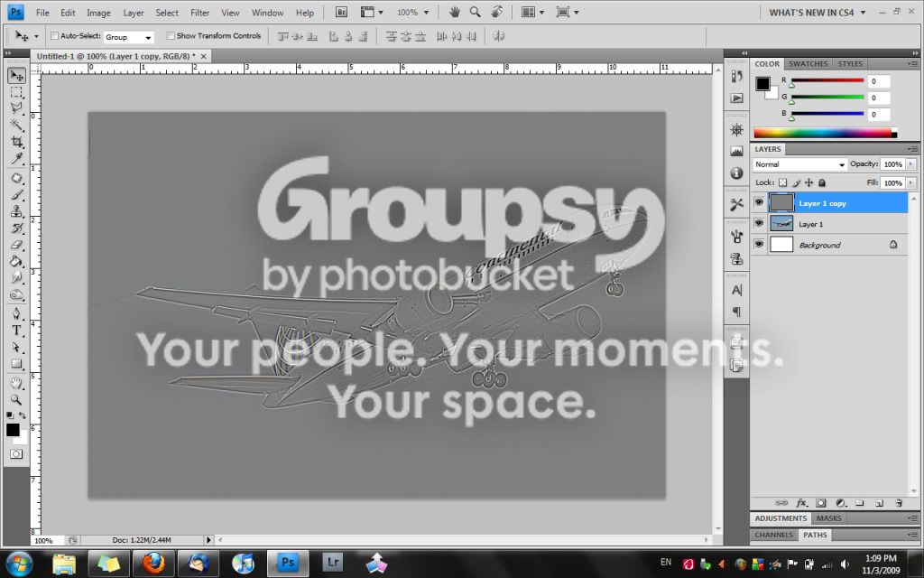
Task: Open the Layers panel options menu
Action: click(912, 149)
